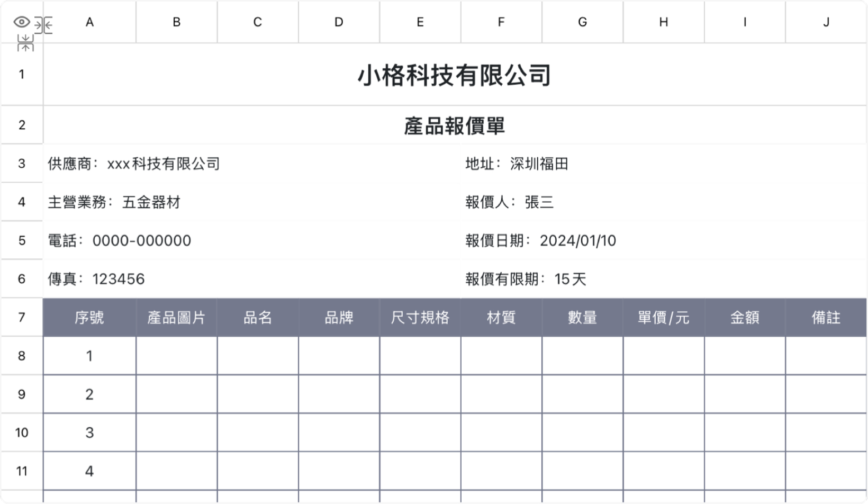Click the 產品圖片 table header cell
This screenshot has height=504, width=868.
click(x=177, y=317)
